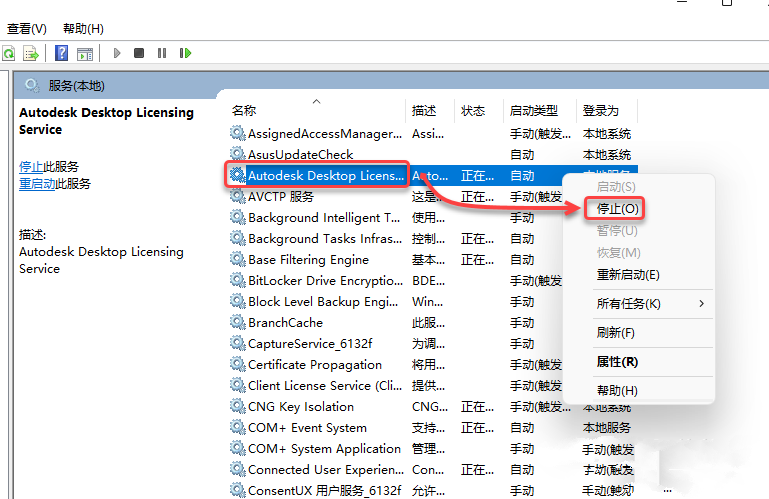Select CaptureService_6132f service name
The height and width of the screenshot is (499, 769).
[x=310, y=344]
